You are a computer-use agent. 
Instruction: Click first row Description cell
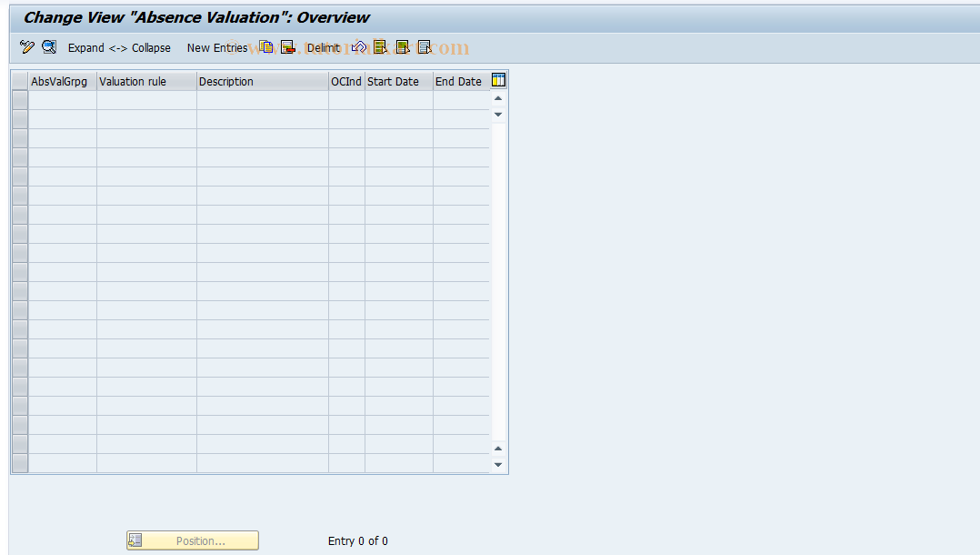(x=263, y=100)
